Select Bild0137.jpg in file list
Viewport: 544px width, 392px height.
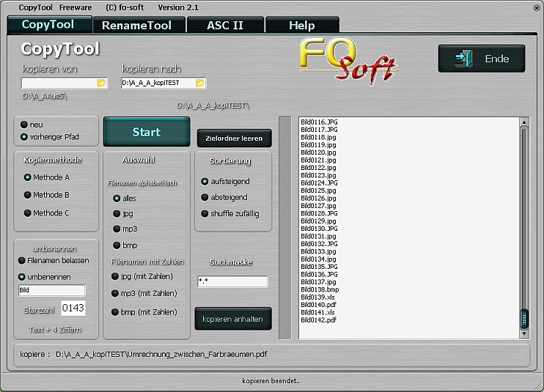pyautogui.click(x=318, y=282)
